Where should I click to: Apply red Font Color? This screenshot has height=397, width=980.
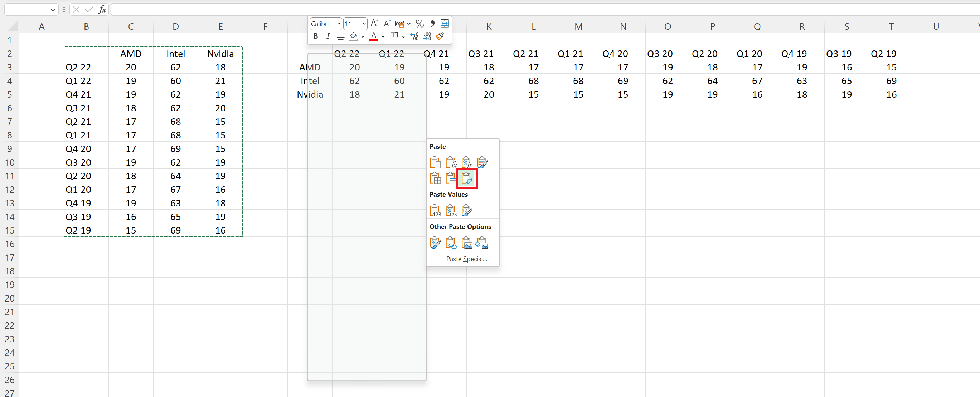(x=374, y=36)
